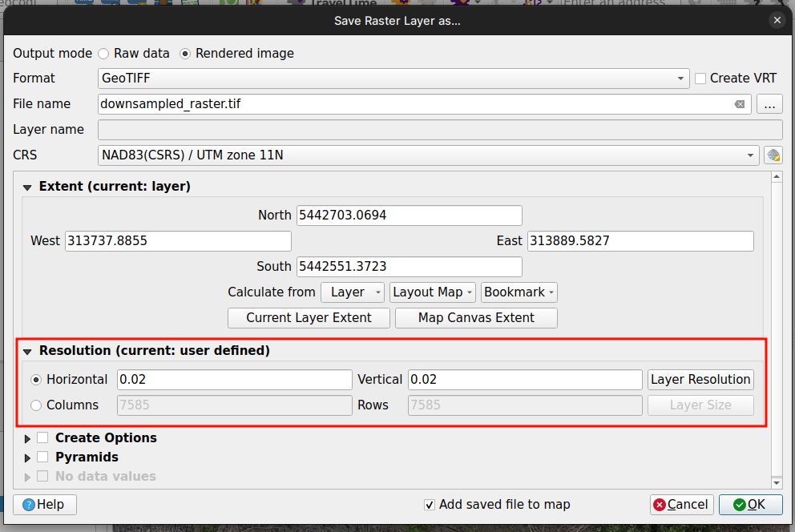Open the Bookmark dropdown
795x532 pixels.
[519, 292]
